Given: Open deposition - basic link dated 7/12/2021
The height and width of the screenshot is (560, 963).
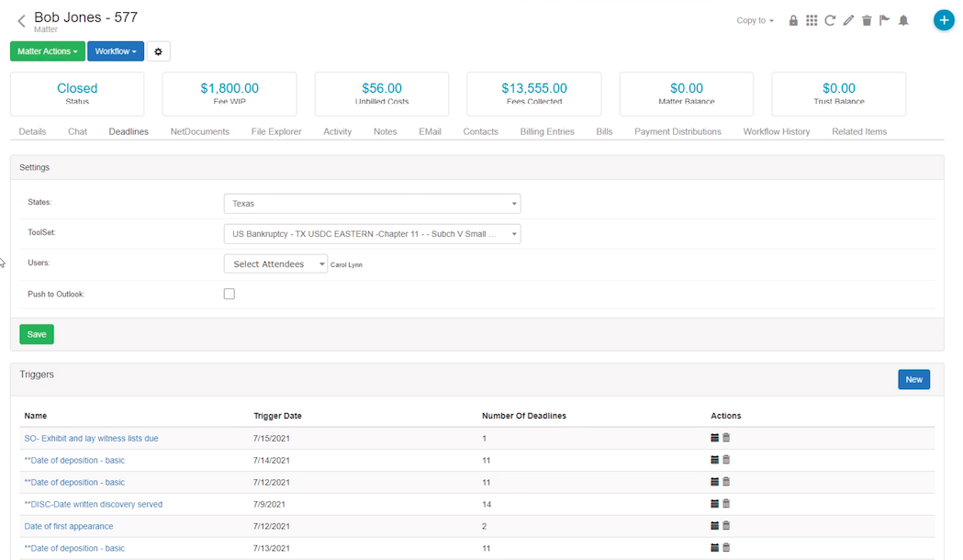Looking at the screenshot, I should pyautogui.click(x=74, y=483).
